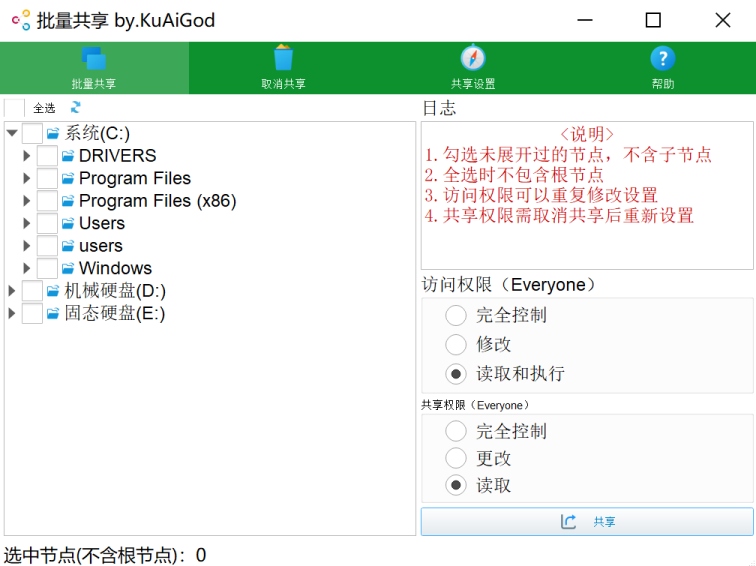Viewport: 756px width, 566px height.
Task: Expand the Windows folder node
Action: (x=27, y=268)
